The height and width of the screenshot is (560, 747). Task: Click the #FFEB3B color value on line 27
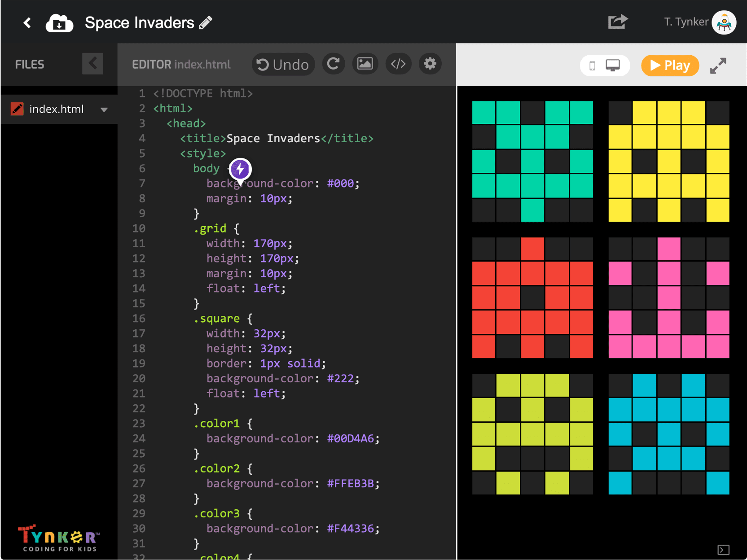[x=350, y=483]
